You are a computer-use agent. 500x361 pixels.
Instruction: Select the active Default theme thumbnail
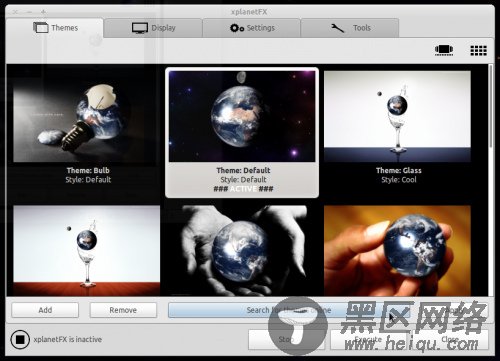pyautogui.click(x=242, y=116)
